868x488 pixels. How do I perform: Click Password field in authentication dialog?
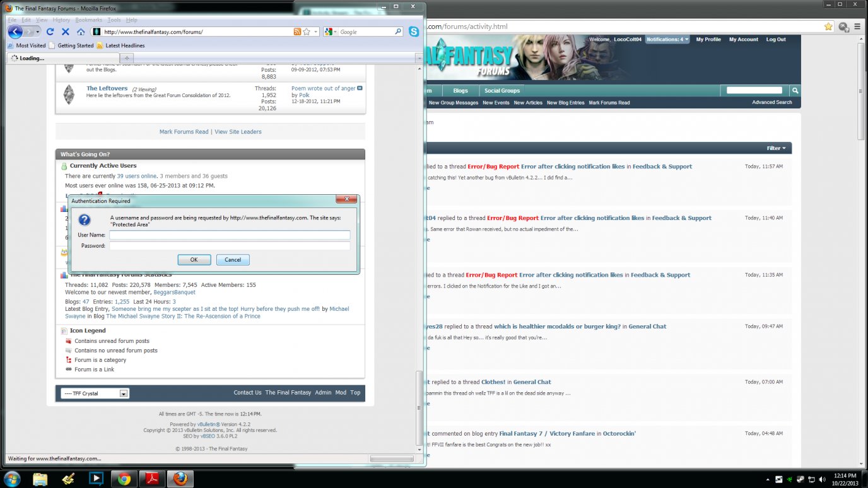point(230,246)
